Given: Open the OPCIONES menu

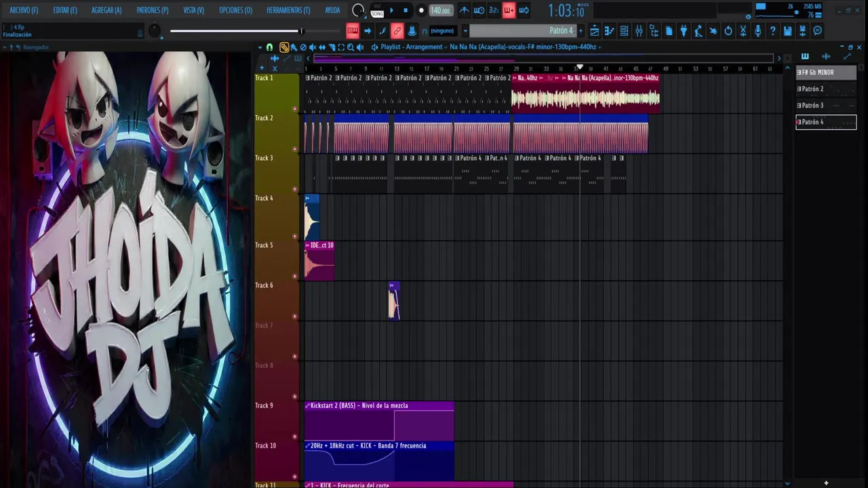Looking at the screenshot, I should (235, 10).
